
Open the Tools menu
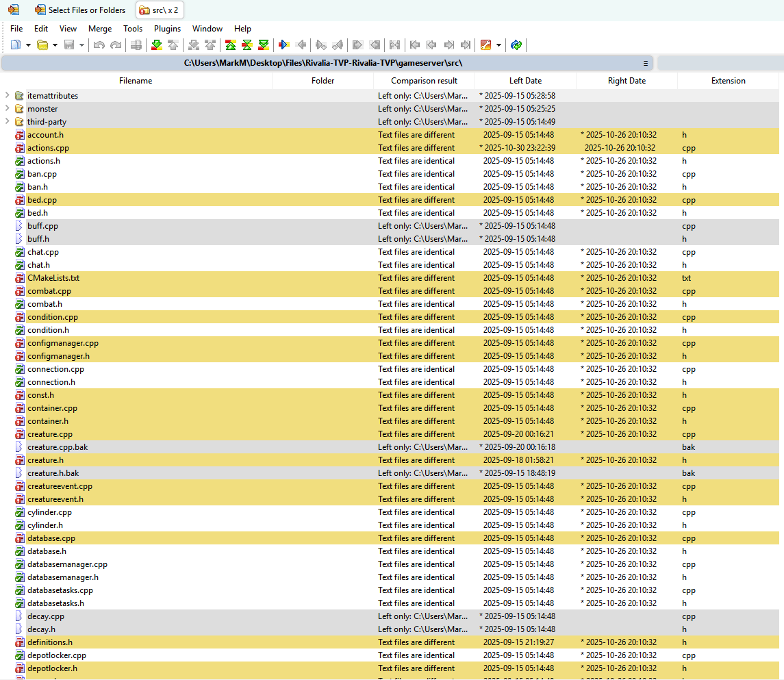tap(133, 29)
